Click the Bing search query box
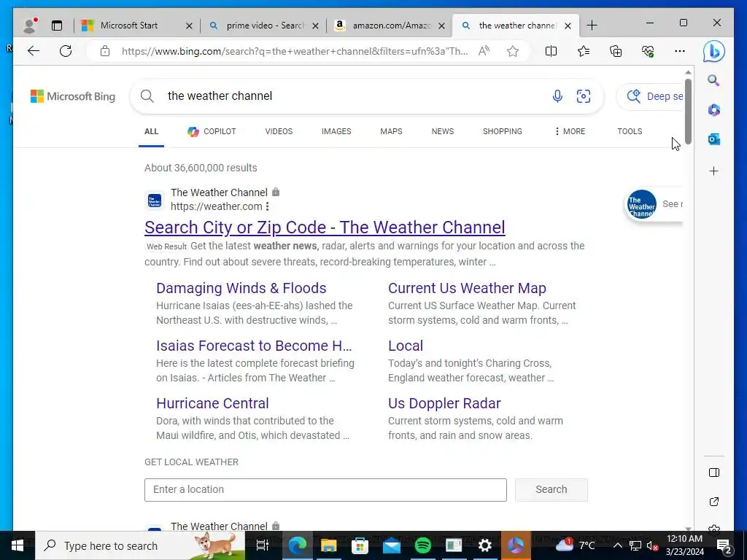The height and width of the screenshot is (560, 747). coord(352,96)
